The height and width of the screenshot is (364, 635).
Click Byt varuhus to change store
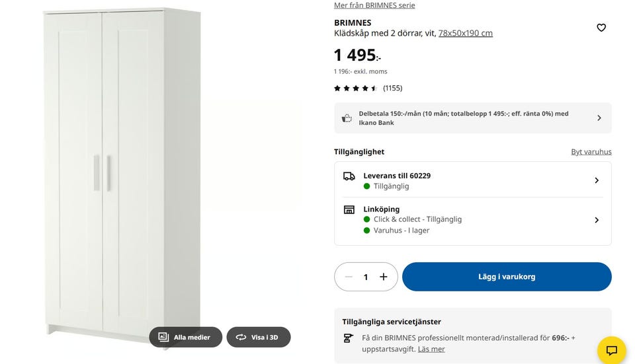click(591, 152)
